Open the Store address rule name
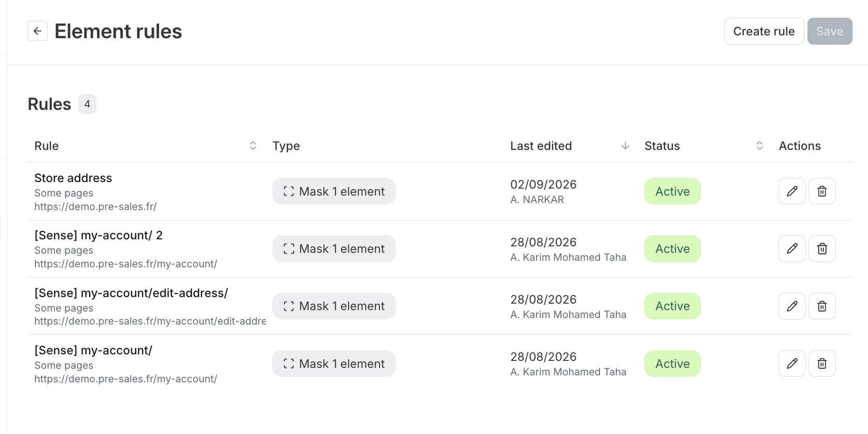This screenshot has width=868, height=434. click(73, 178)
